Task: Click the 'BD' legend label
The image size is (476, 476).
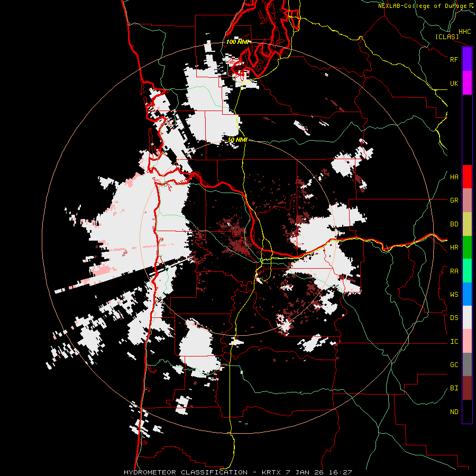Action: pyautogui.click(x=454, y=224)
